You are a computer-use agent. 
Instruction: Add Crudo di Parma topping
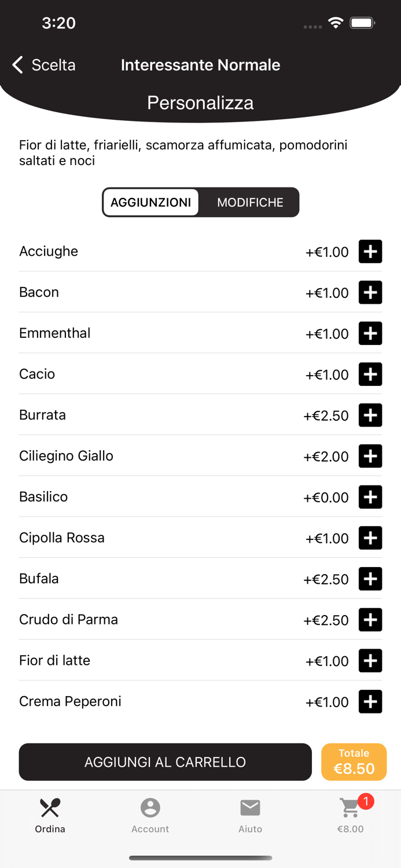point(370,619)
